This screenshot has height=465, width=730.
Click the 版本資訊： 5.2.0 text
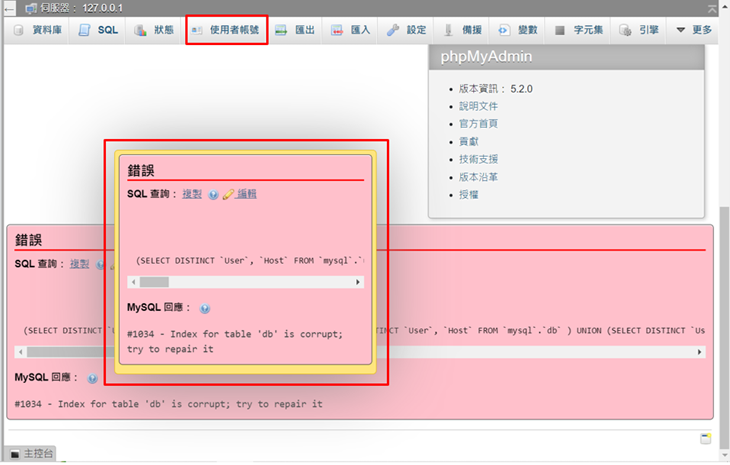[496, 89]
